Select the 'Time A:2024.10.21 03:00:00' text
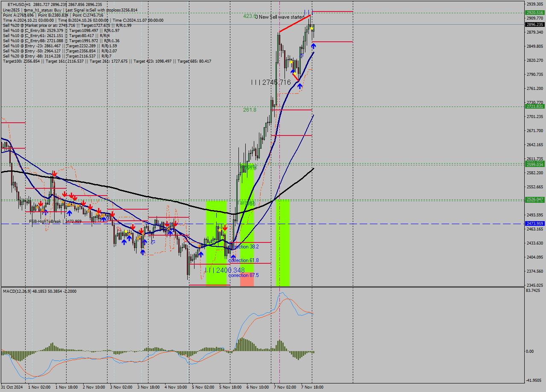This screenshot has height=392, width=546. click(x=28, y=20)
